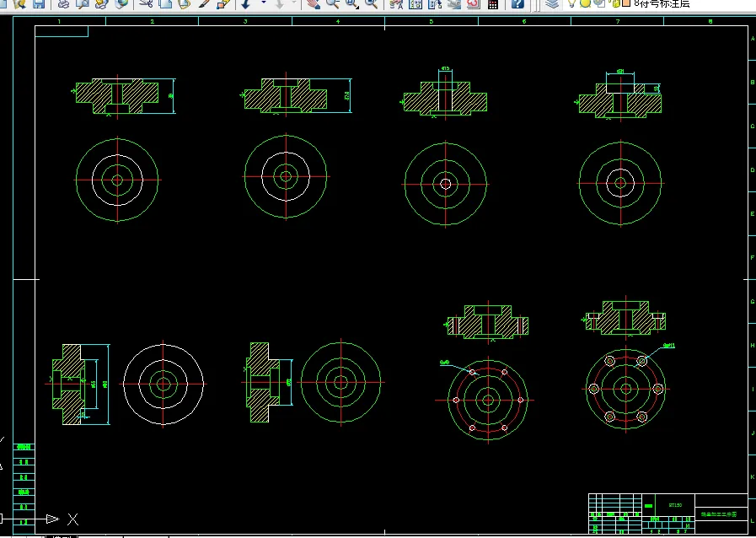
Task: Save the drawing with the floppy disk icon
Action: [39, 4]
